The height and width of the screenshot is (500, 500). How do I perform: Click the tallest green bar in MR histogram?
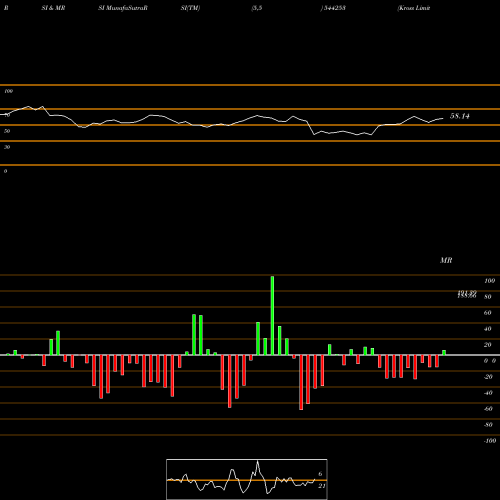tap(272, 315)
